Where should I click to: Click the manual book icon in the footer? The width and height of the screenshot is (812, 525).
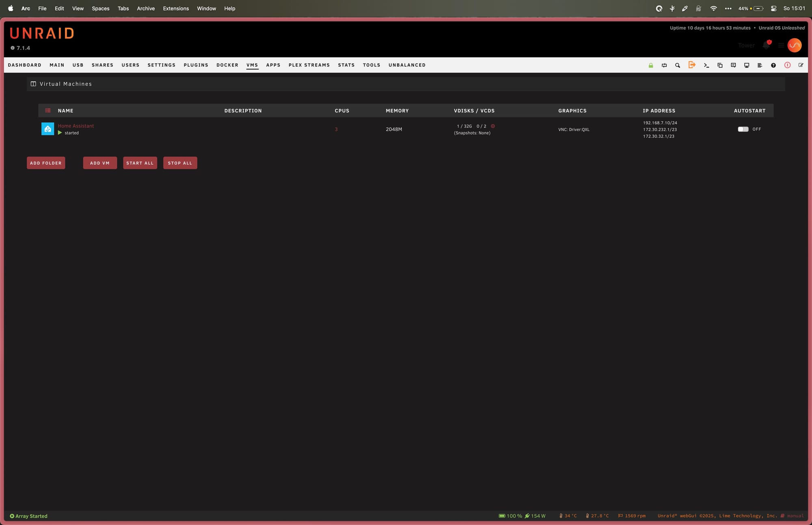782,516
